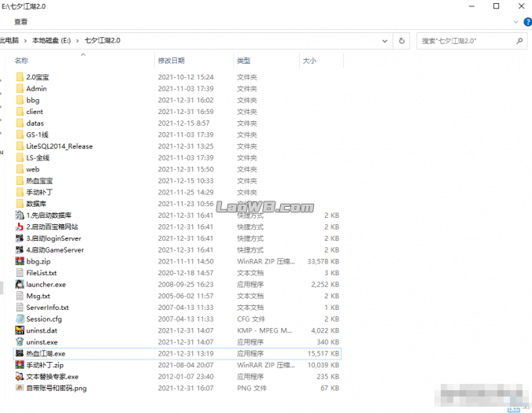Navigate to 此电脑 breadcrumb

pyautogui.click(x=9, y=41)
